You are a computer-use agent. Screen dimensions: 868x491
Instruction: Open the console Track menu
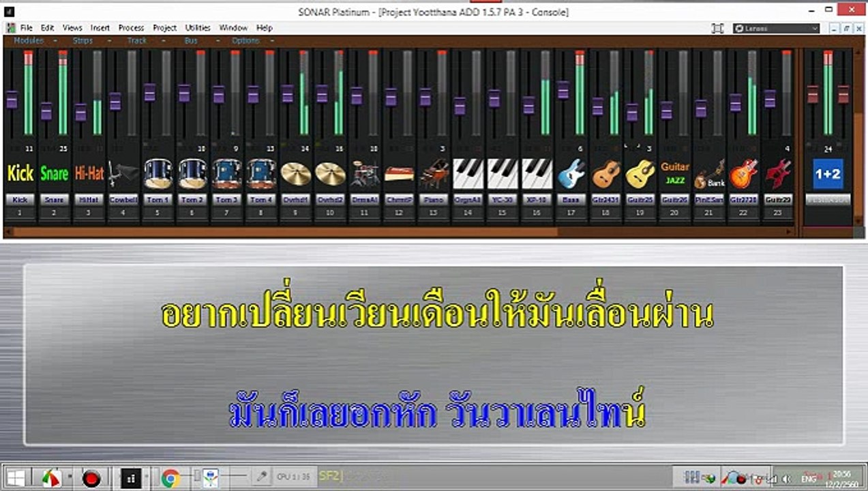coord(137,41)
